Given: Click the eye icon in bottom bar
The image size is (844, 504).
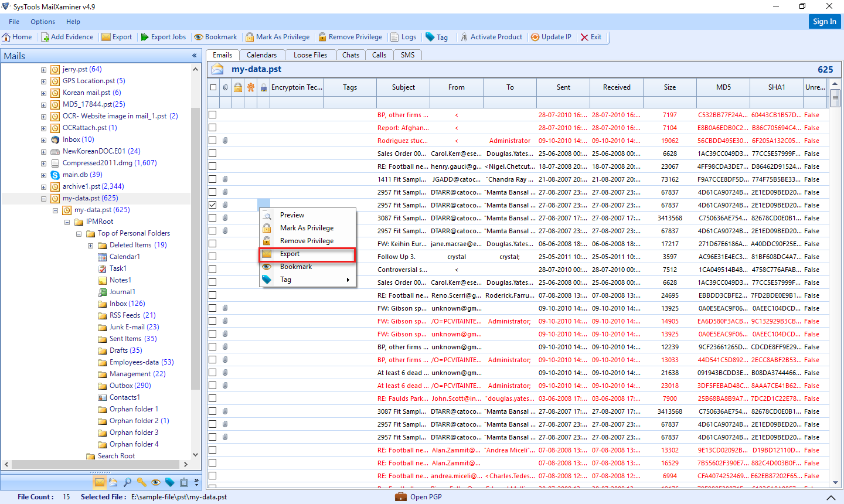Looking at the screenshot, I should [155, 482].
